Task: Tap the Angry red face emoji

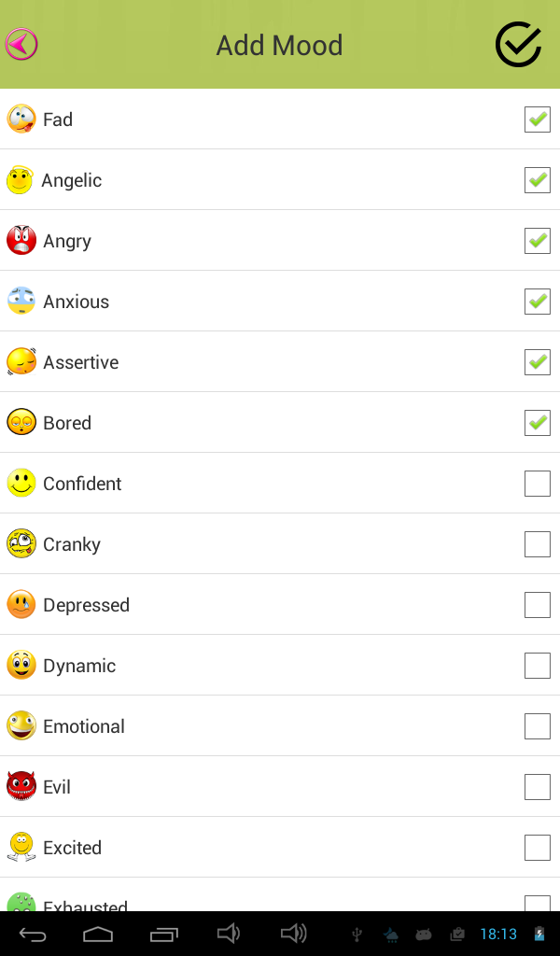Action: pos(21,241)
